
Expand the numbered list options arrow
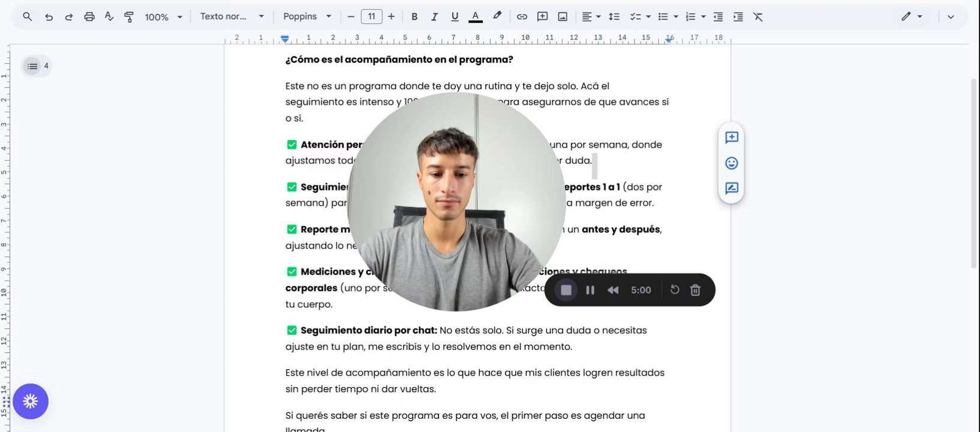pyautogui.click(x=704, y=17)
